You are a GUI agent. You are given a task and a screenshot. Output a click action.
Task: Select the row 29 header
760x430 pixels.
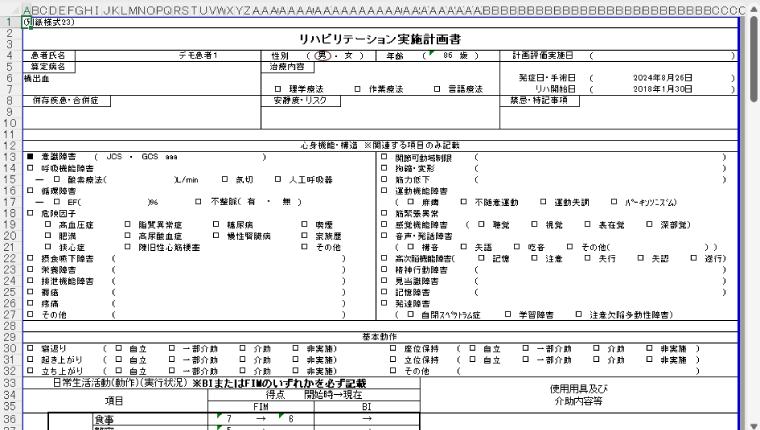point(10,337)
